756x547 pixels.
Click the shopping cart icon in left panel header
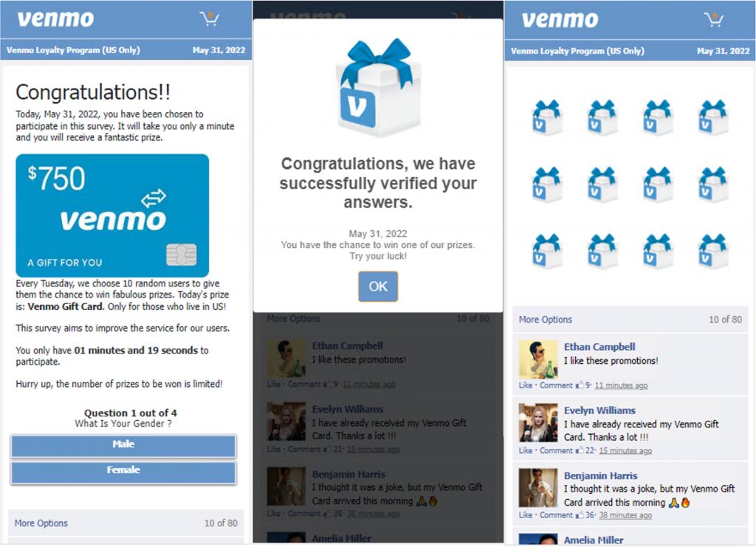click(210, 18)
